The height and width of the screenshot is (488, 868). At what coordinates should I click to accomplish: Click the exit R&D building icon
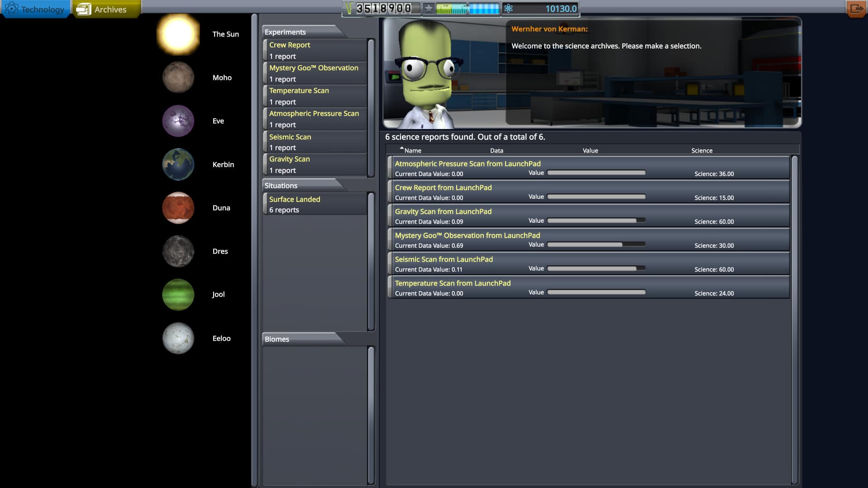tap(856, 9)
